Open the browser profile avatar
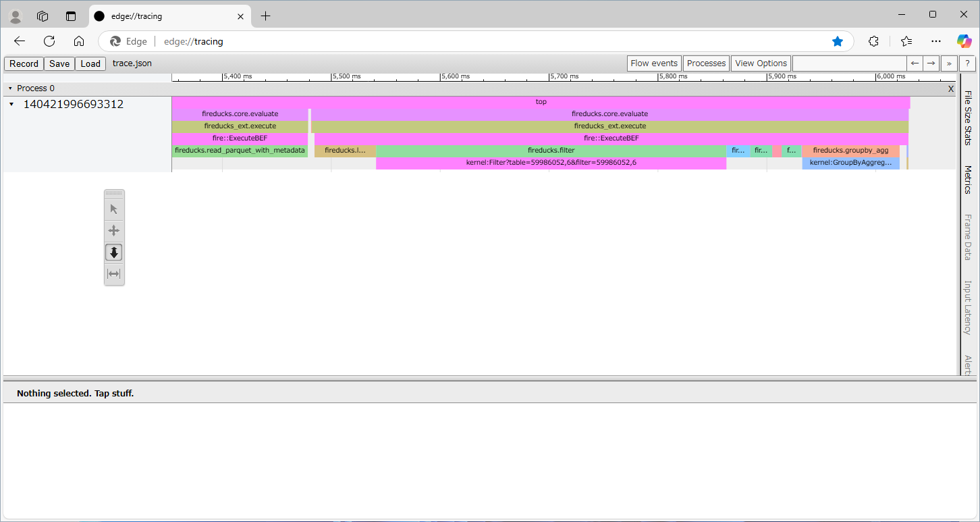 [16, 16]
